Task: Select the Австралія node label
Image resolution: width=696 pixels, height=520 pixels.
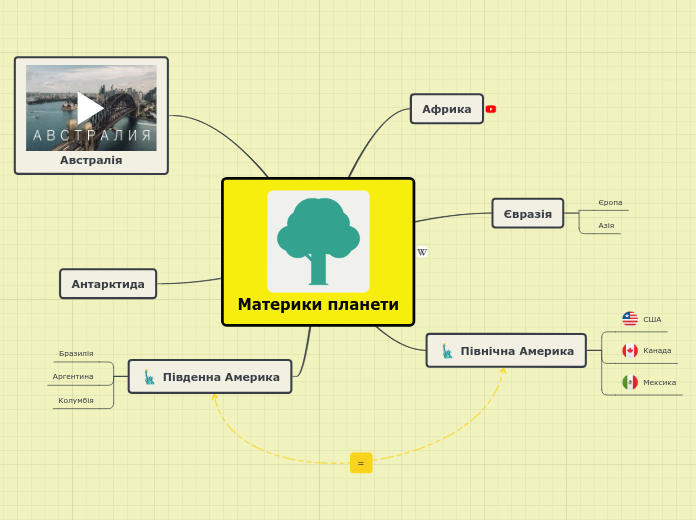Action: (91, 160)
